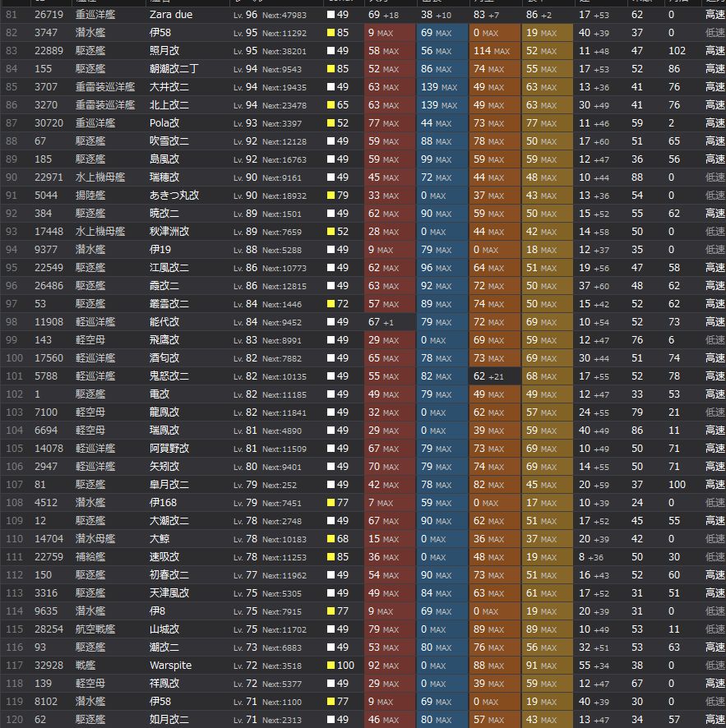Screen dimensions: 726x728
Task: Click ship type 航空戦艦 in row 115
Action: 95,629
